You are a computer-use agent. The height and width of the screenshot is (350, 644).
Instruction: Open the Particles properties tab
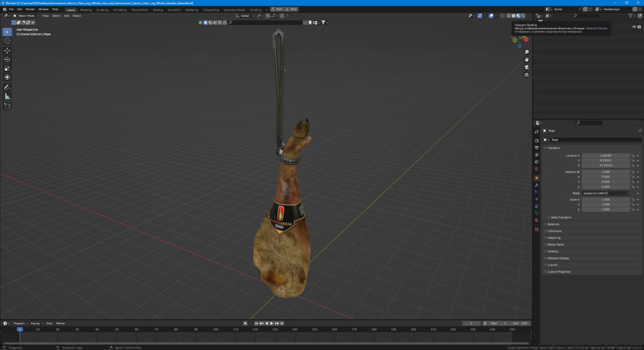click(537, 192)
